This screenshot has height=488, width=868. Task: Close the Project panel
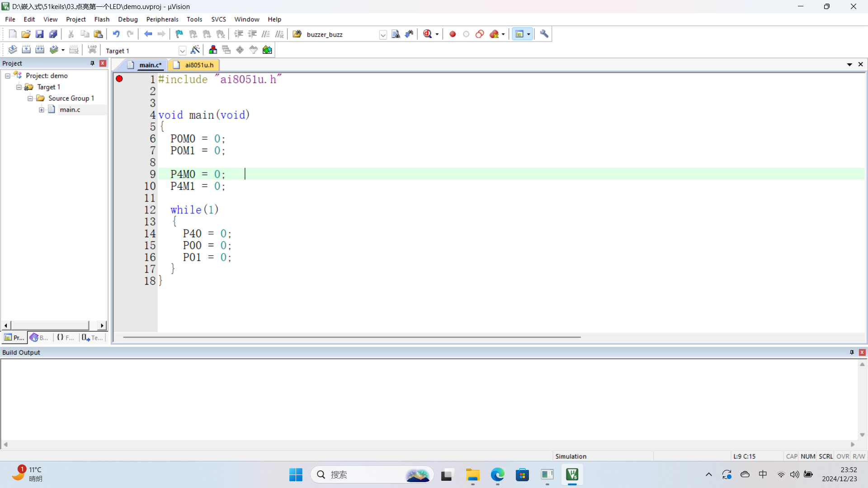103,63
